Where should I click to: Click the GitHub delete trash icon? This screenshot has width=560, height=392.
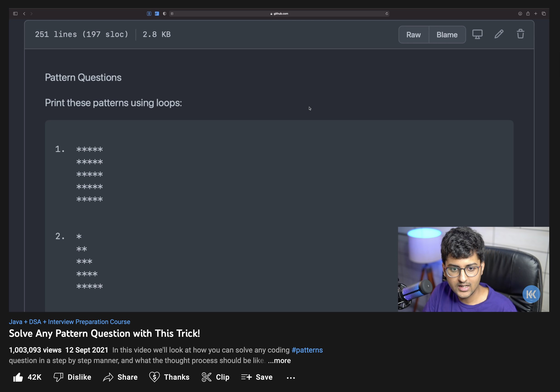[x=520, y=34]
